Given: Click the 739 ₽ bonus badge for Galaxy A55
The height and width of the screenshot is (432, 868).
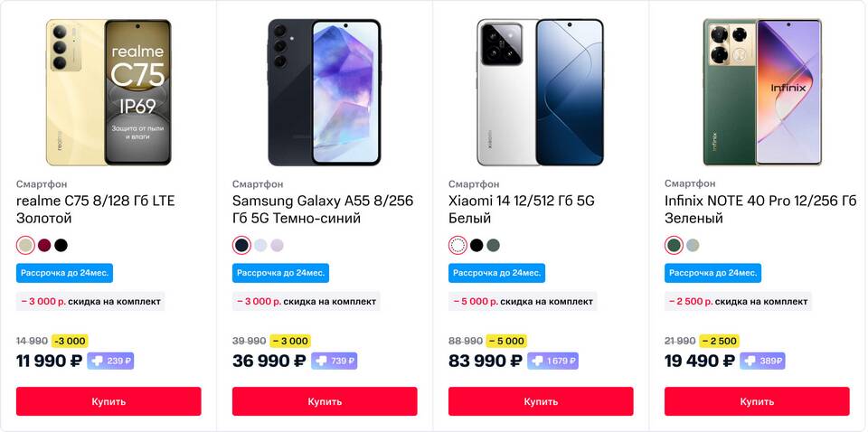Looking at the screenshot, I should tap(335, 361).
